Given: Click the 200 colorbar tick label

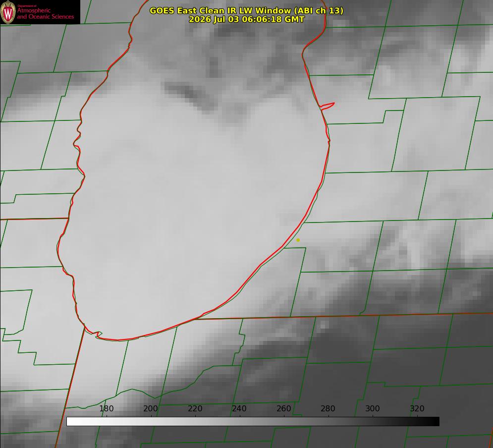Looking at the screenshot, I should tap(151, 408).
